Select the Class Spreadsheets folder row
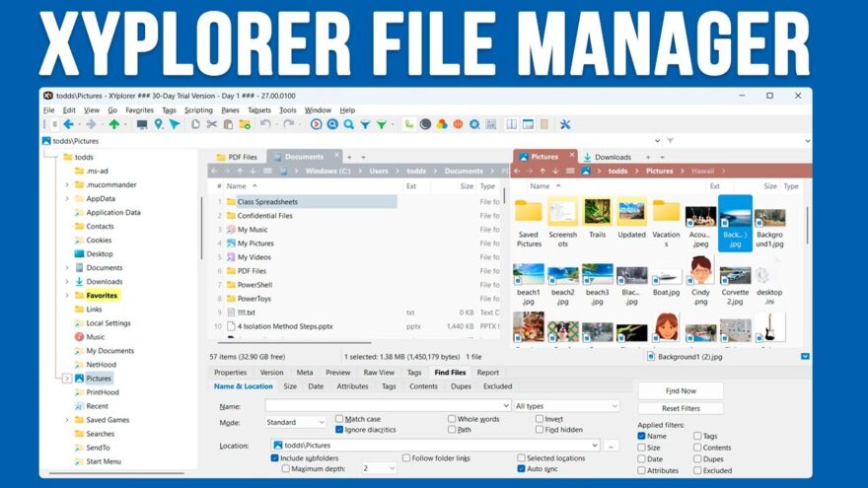This screenshot has height=488, width=868. [310, 202]
